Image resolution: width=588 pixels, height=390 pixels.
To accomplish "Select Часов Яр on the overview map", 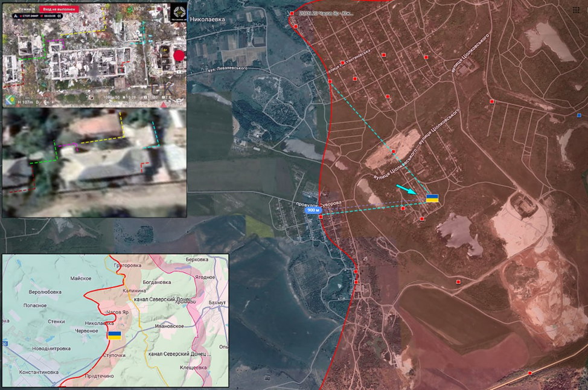I will click(x=118, y=312).
